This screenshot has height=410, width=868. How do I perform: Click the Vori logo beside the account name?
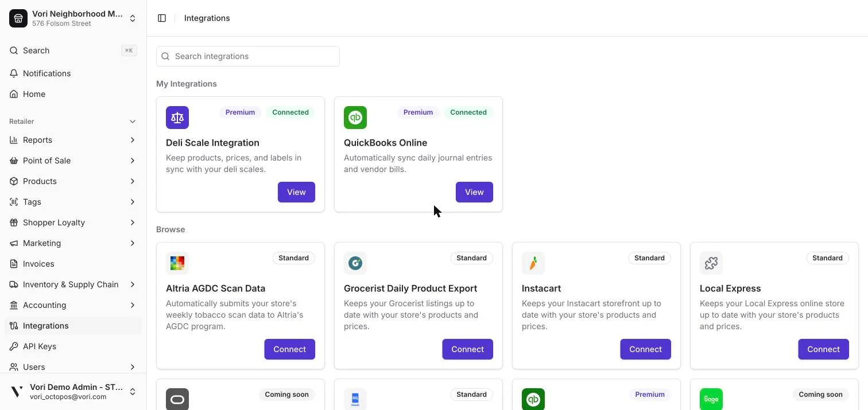click(x=17, y=392)
